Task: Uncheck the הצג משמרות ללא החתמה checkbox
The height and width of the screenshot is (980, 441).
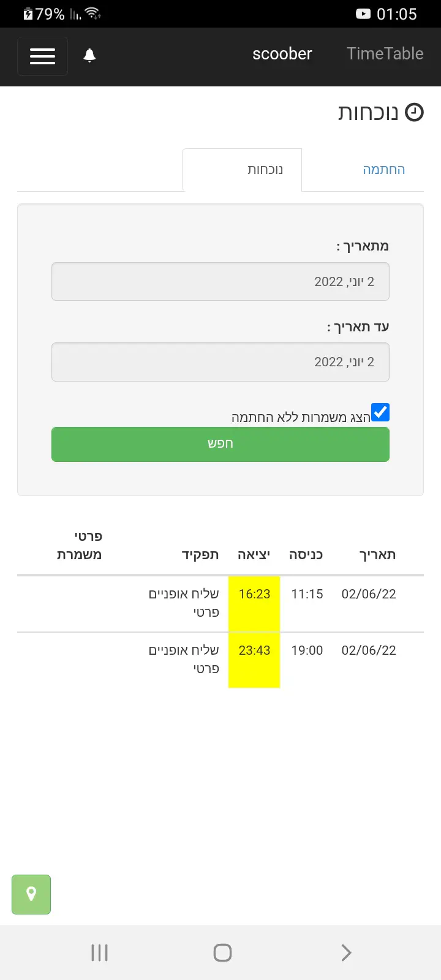Action: click(x=380, y=412)
